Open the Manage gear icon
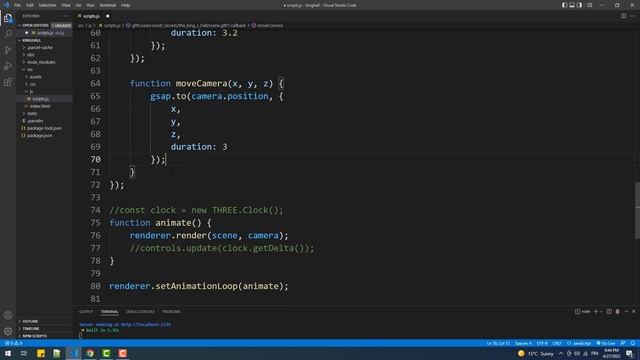Viewport: 640px width, 360px height. [x=8, y=331]
